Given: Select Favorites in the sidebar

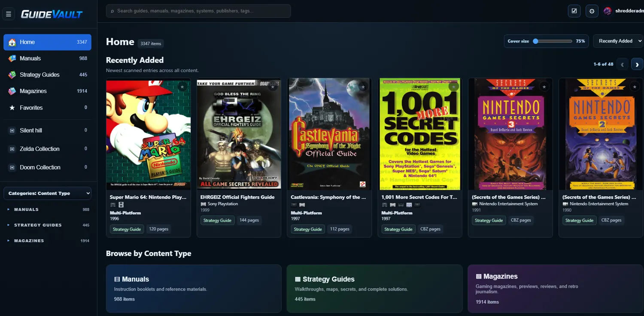Looking at the screenshot, I should click(47, 108).
